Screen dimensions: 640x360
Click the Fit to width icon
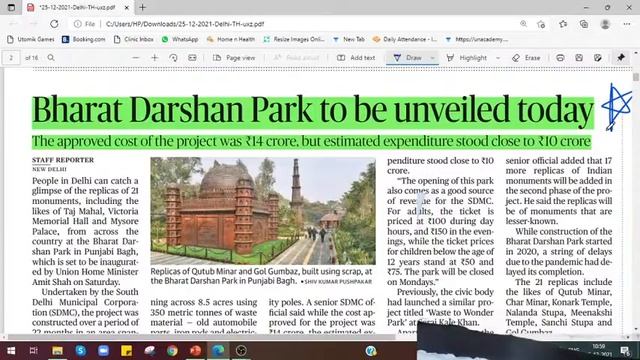(192, 58)
